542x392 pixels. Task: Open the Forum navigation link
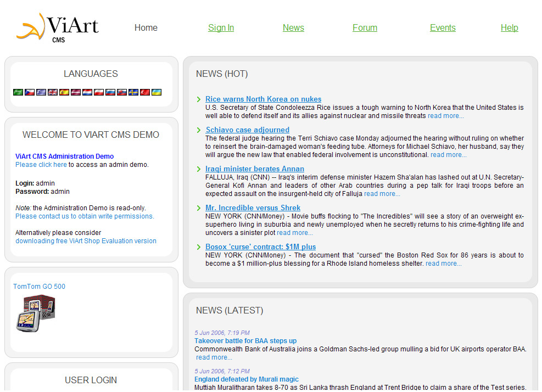(x=365, y=27)
